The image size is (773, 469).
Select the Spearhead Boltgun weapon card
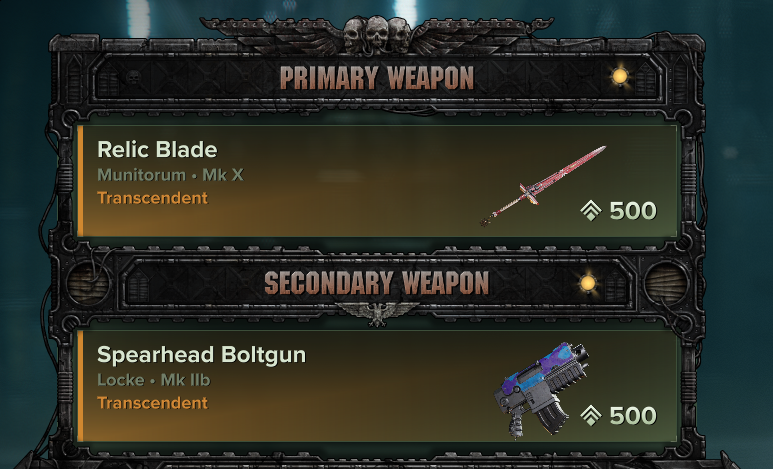click(378, 386)
